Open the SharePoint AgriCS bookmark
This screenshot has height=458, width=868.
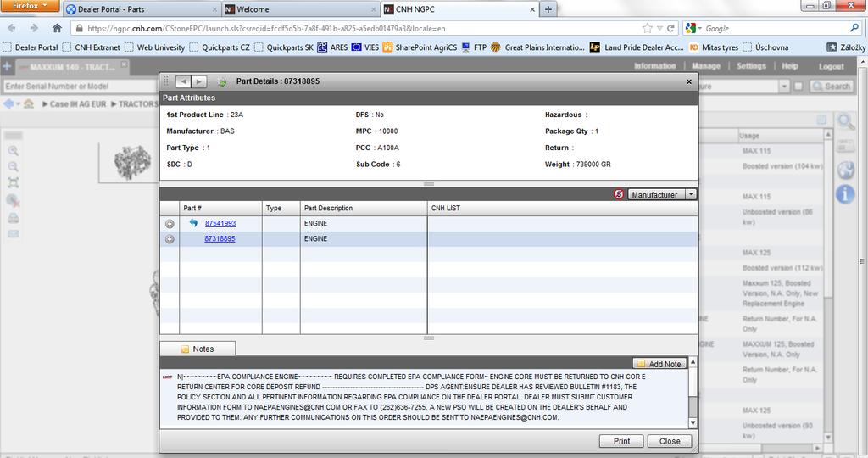tap(420, 47)
